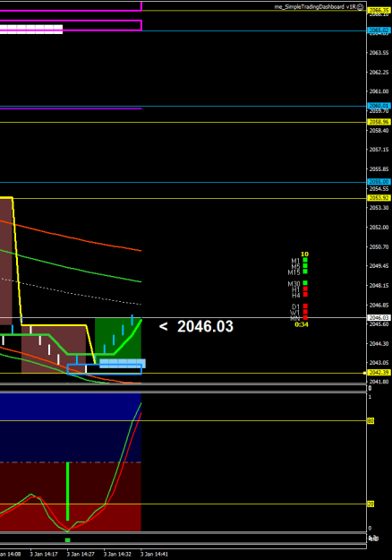Screen dimensions: 392x560
Task: Click the white 2046.03 current price tag
Action: click(x=379, y=317)
